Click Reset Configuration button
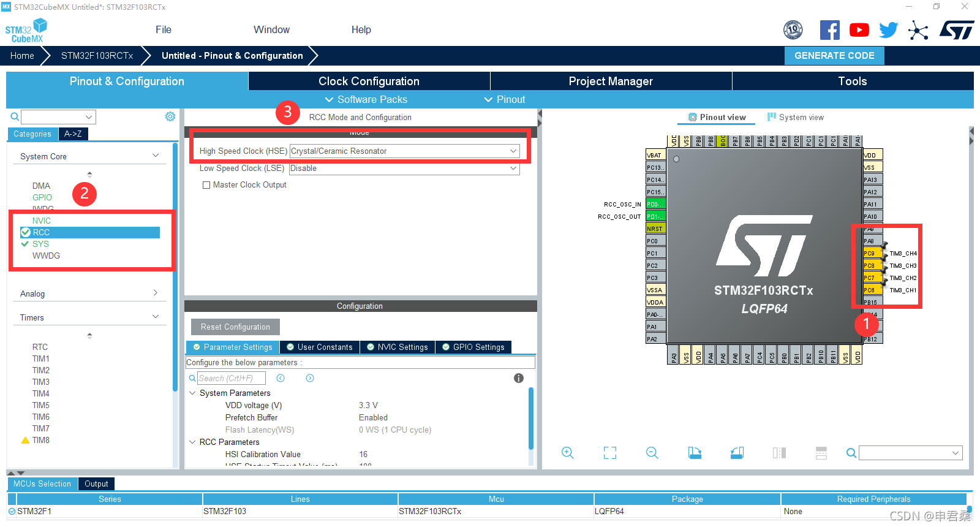This screenshot has height=527, width=980. pyautogui.click(x=235, y=327)
